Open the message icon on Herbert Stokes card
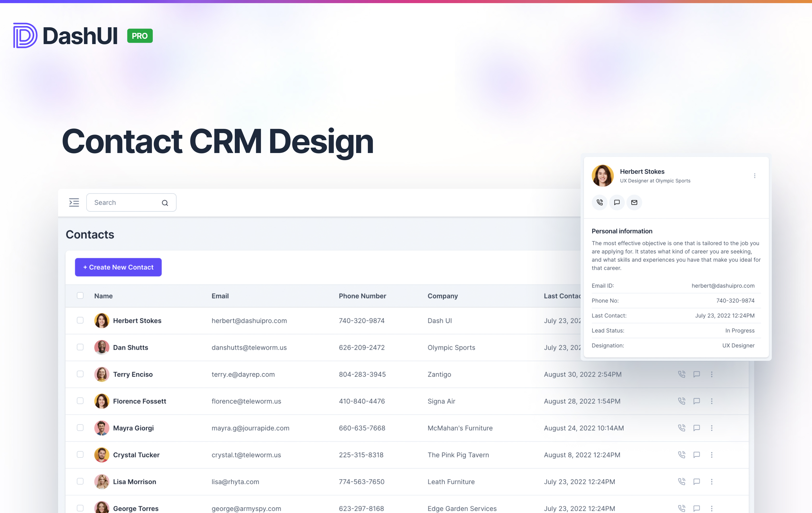 click(x=617, y=202)
